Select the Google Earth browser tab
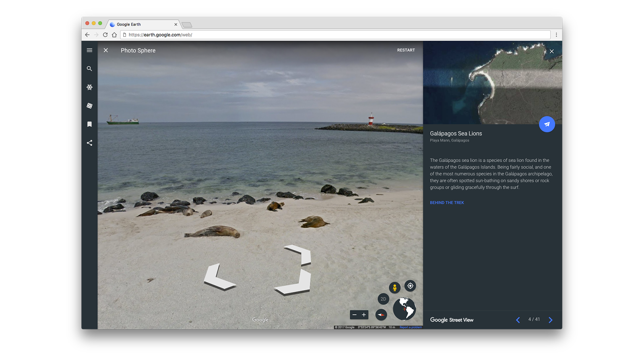The width and height of the screenshot is (644, 362). pos(143,25)
